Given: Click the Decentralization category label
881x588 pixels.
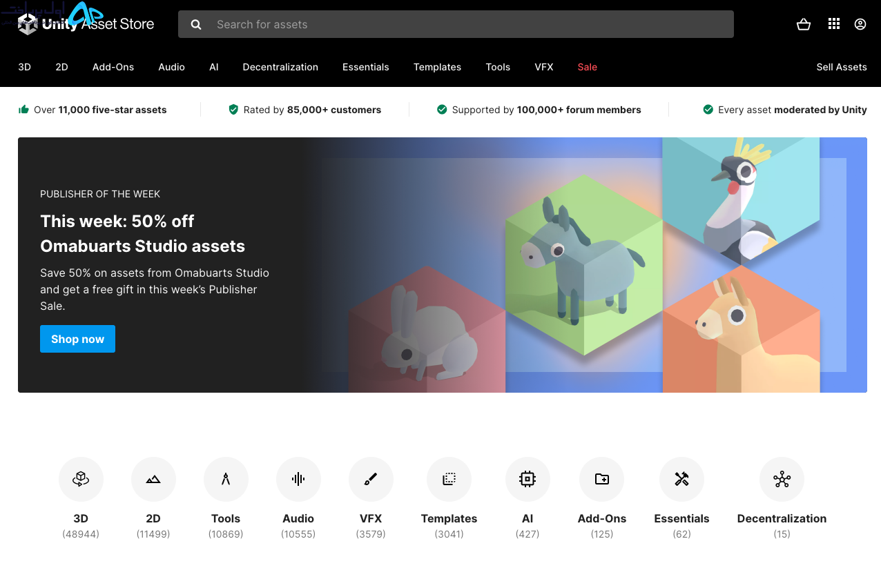Looking at the screenshot, I should 782,518.
